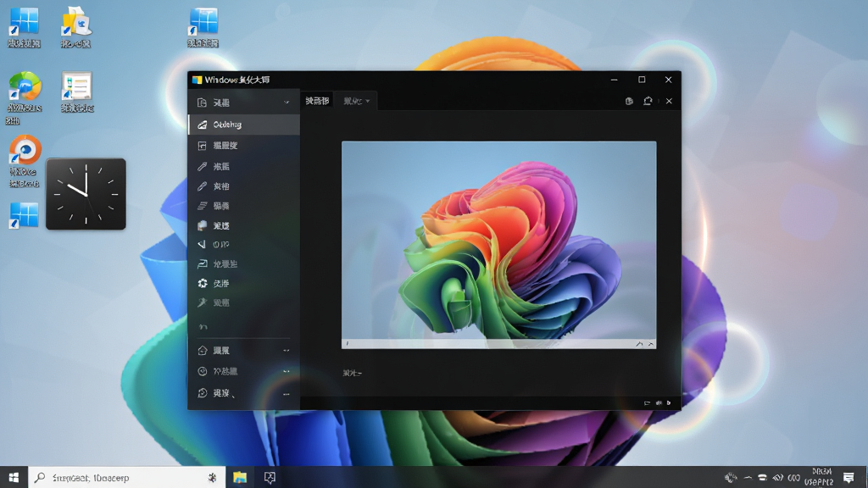868x488 pixels.
Task: Open the taskbar app right of File Explorer
Action: point(270,478)
